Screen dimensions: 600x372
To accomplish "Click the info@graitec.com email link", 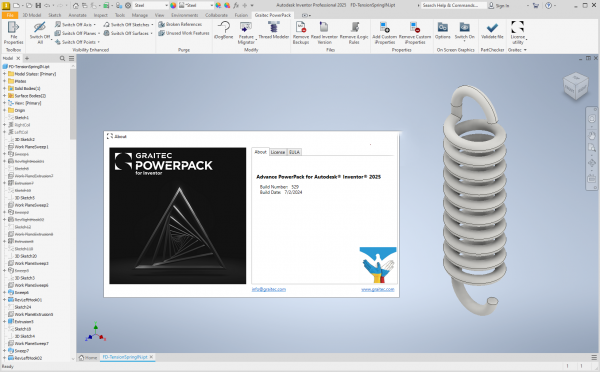I will coord(269,289).
